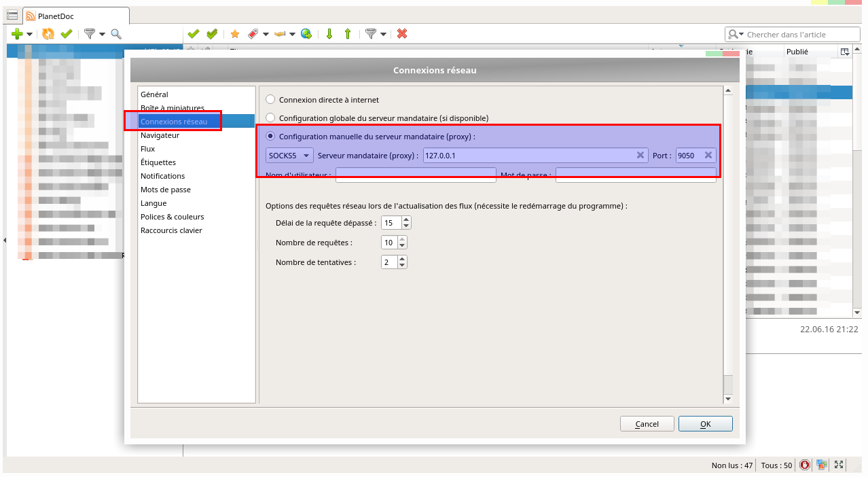Viewport: 868px width, 477px height.
Task: Select Connexion directe à internet
Action: pyautogui.click(x=270, y=99)
